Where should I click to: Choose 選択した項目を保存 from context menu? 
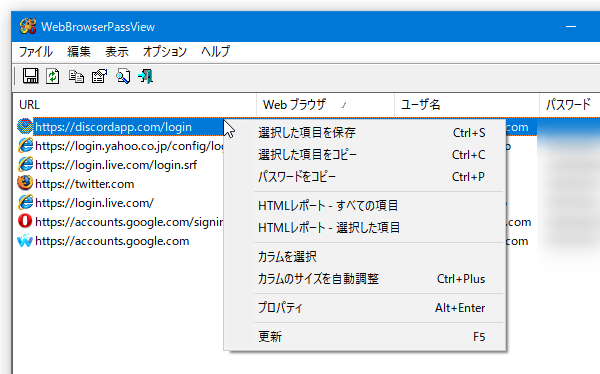coord(365,133)
